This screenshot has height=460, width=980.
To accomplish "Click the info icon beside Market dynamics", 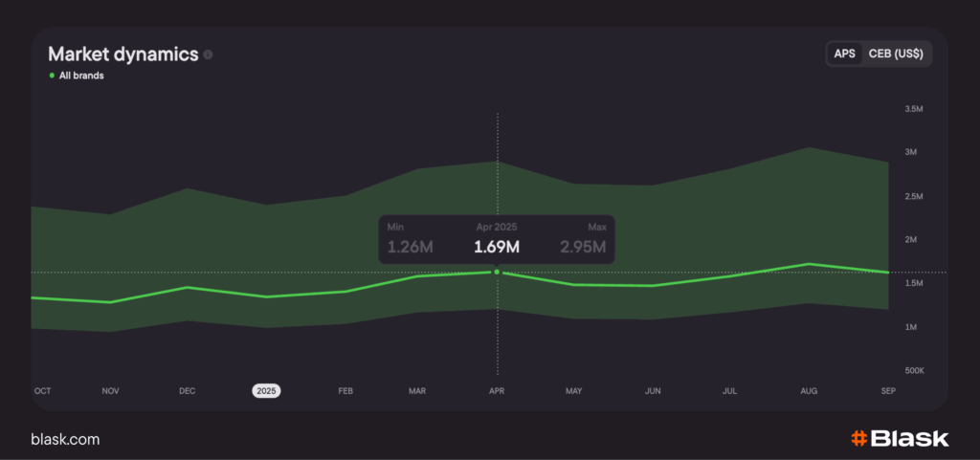I will click(208, 55).
